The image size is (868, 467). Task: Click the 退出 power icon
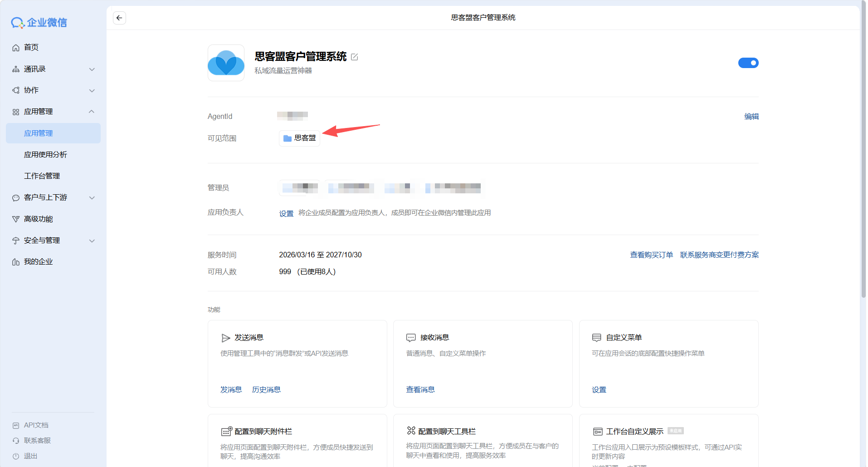16,456
